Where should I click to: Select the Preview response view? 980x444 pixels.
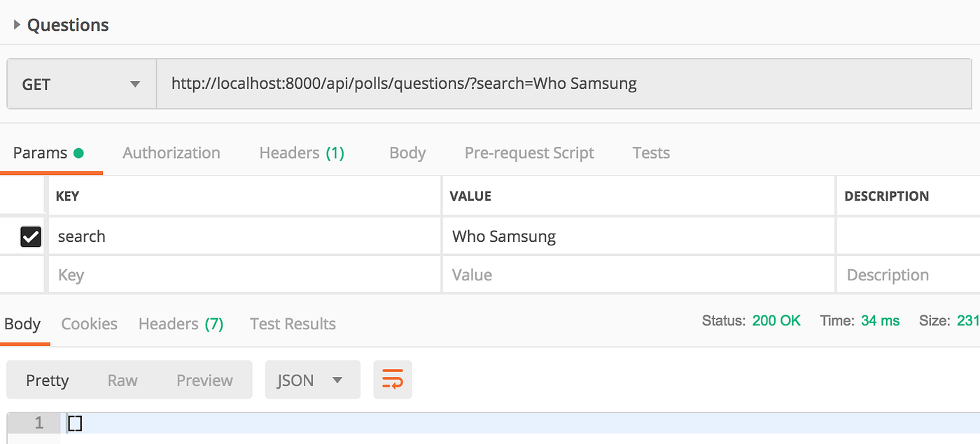pyautogui.click(x=204, y=380)
